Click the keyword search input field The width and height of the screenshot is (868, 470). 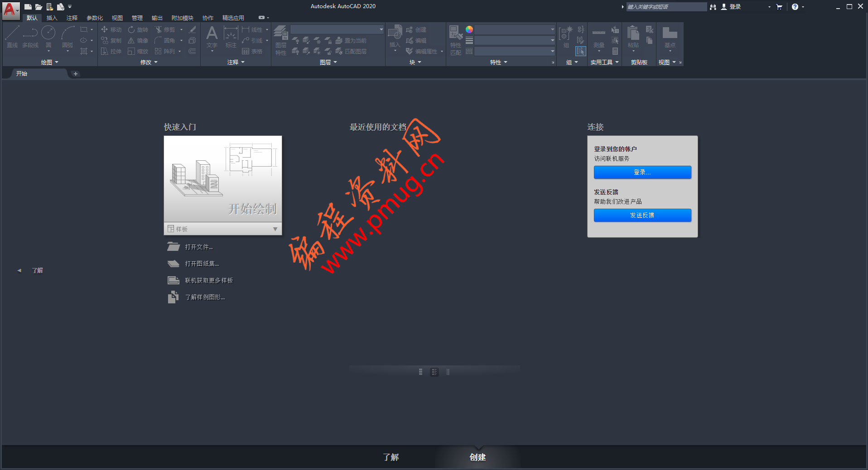click(666, 7)
